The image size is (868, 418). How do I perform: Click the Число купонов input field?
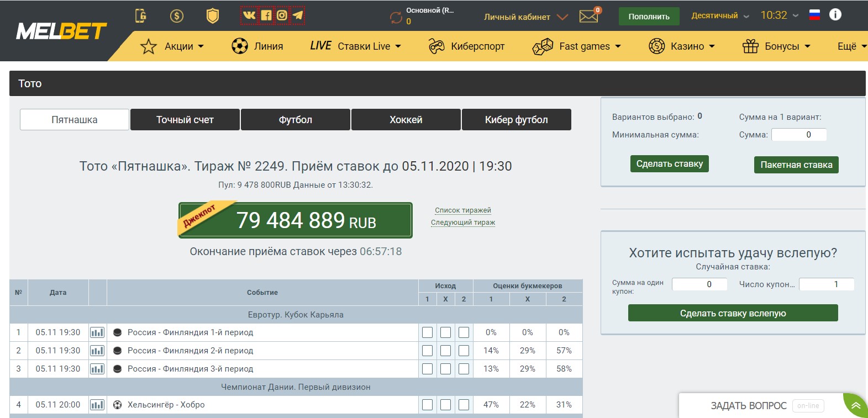coord(827,284)
